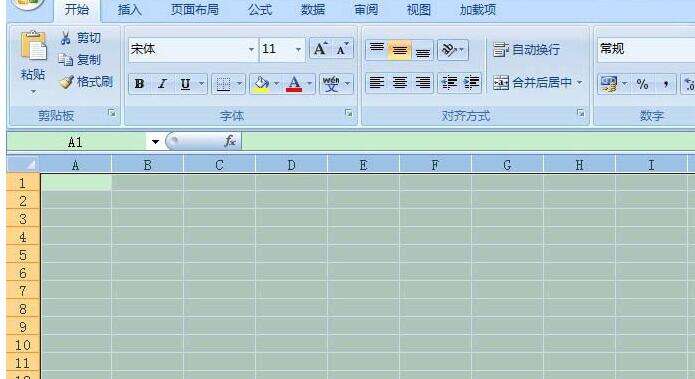Screen dimensions: 695x379
Task: Open 页面布局 Page Layout tab
Action: pos(195,9)
